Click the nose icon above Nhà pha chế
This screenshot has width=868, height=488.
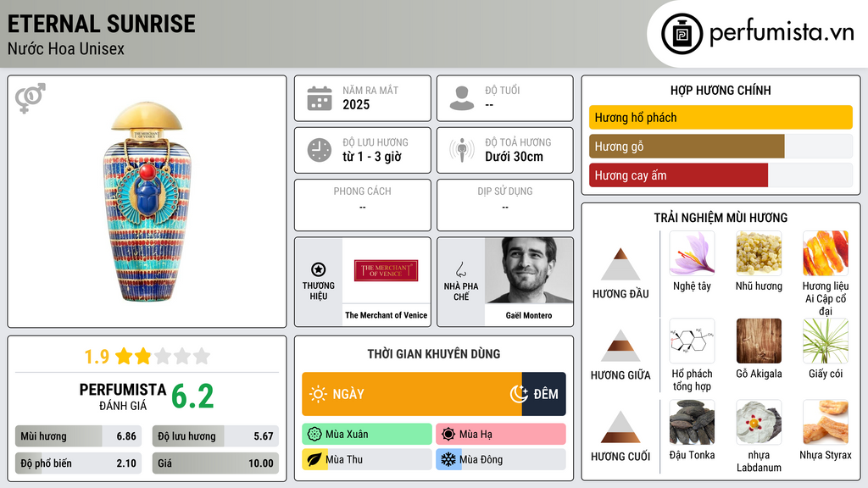point(460,269)
